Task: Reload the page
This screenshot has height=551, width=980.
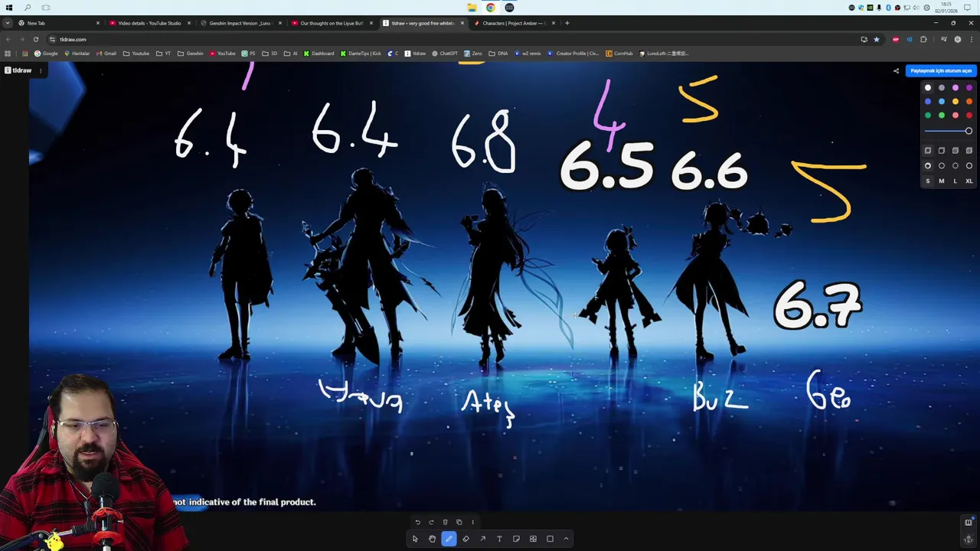Action: (x=35, y=39)
